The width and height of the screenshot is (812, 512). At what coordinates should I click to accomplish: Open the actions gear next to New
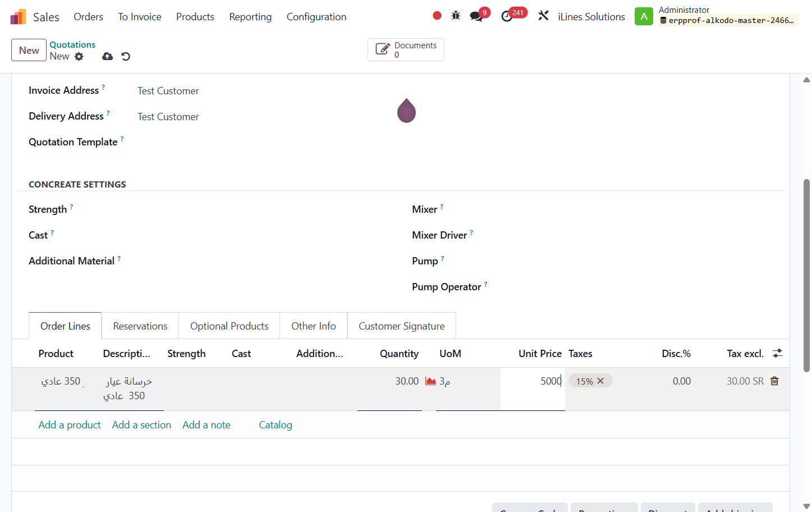(79, 56)
